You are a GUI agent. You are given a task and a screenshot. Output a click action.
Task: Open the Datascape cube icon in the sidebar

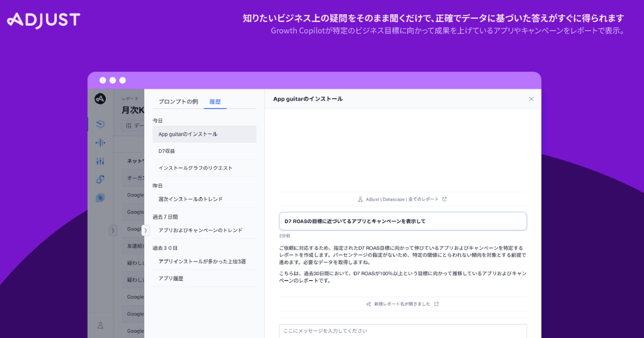[x=100, y=124]
